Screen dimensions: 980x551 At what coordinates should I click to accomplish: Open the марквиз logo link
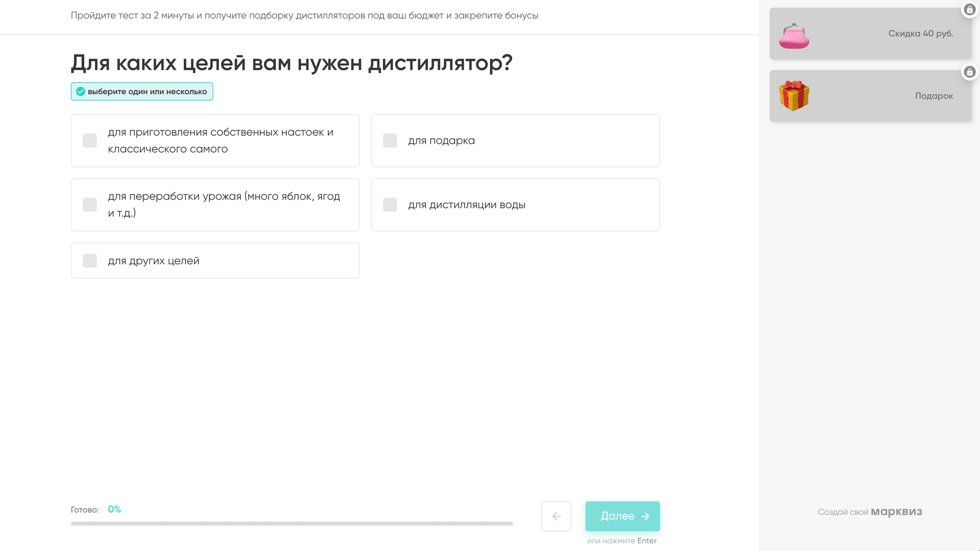(x=896, y=512)
